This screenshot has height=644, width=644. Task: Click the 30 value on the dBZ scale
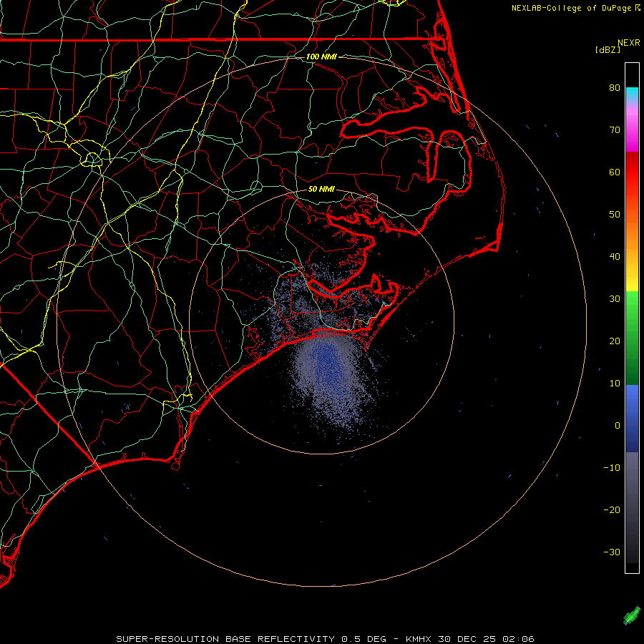615,299
